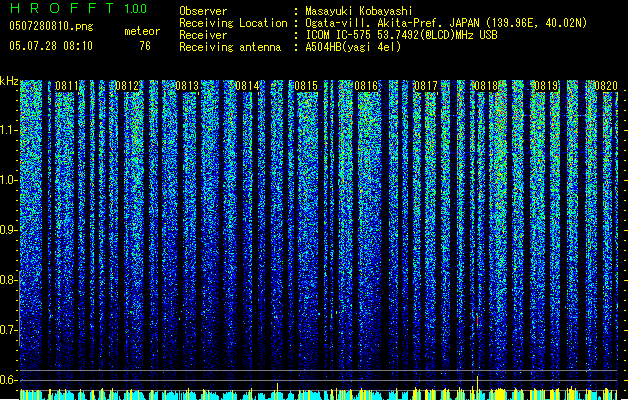This screenshot has width=629, height=400.
Task: Click the 0819 time marker
Action: coord(546,86)
